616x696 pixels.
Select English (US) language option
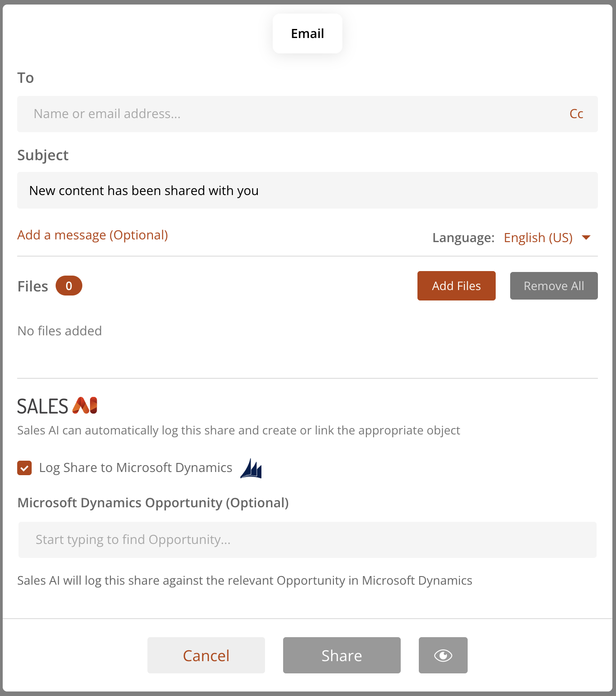click(538, 238)
